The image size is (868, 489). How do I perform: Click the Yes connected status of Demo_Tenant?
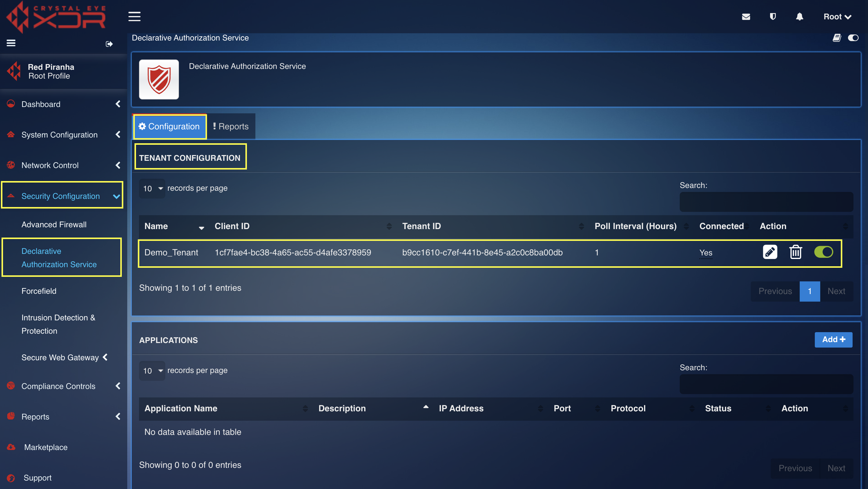(x=706, y=252)
